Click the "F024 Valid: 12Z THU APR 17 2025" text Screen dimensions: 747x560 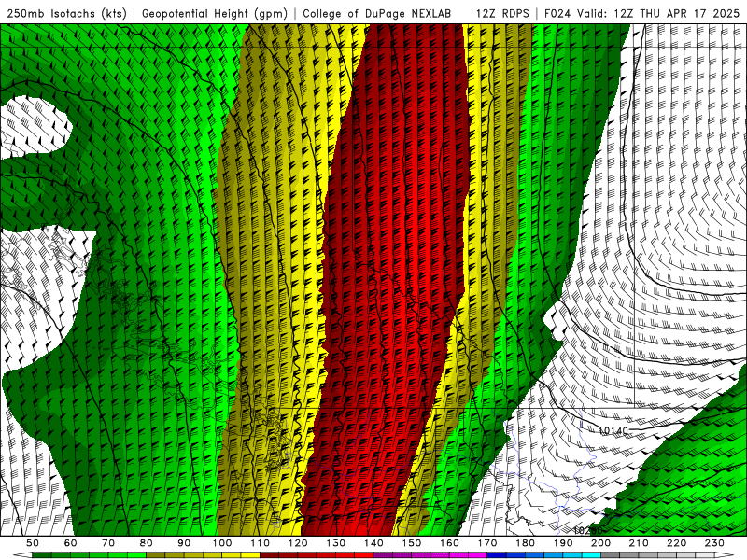(641, 14)
